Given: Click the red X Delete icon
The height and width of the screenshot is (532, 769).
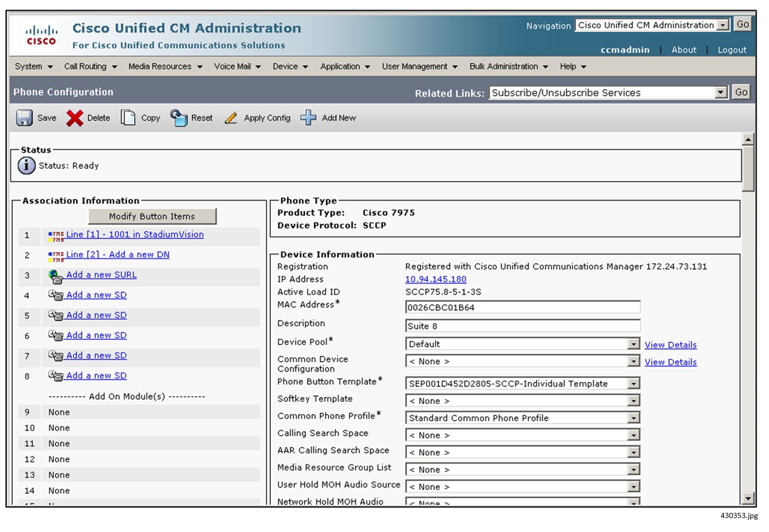Looking at the screenshot, I should click(x=74, y=118).
